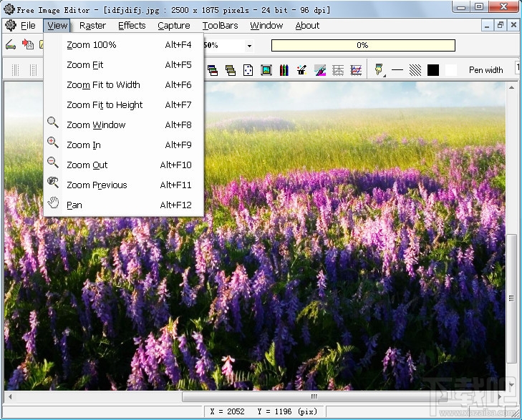Pick the white background color swatch
Viewport: 522px width, 420px height.
(451, 70)
